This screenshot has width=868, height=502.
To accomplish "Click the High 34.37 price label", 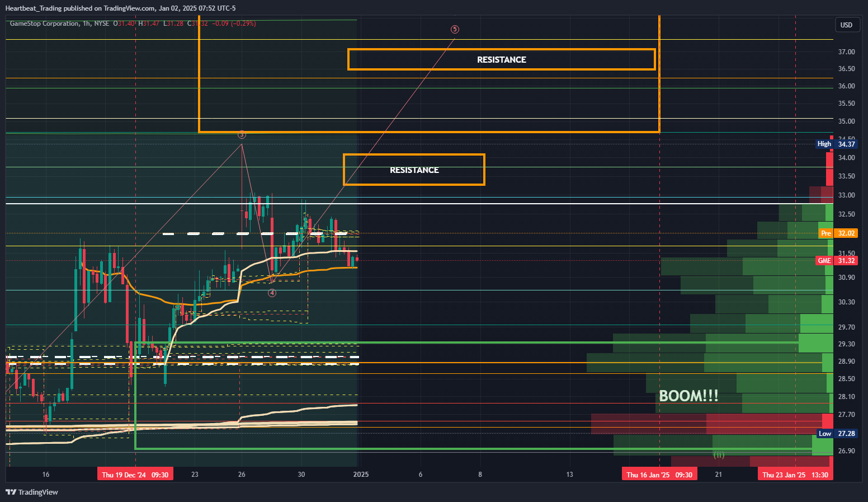I will (836, 144).
